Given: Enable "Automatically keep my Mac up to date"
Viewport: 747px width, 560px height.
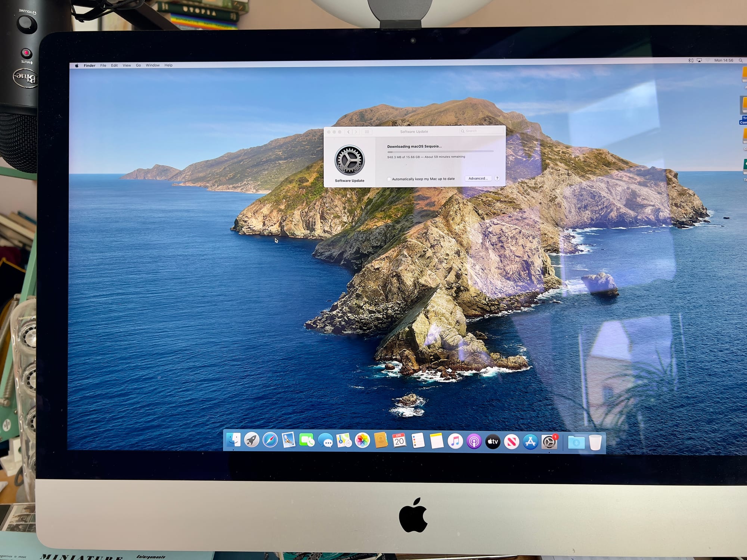Looking at the screenshot, I should (x=389, y=179).
